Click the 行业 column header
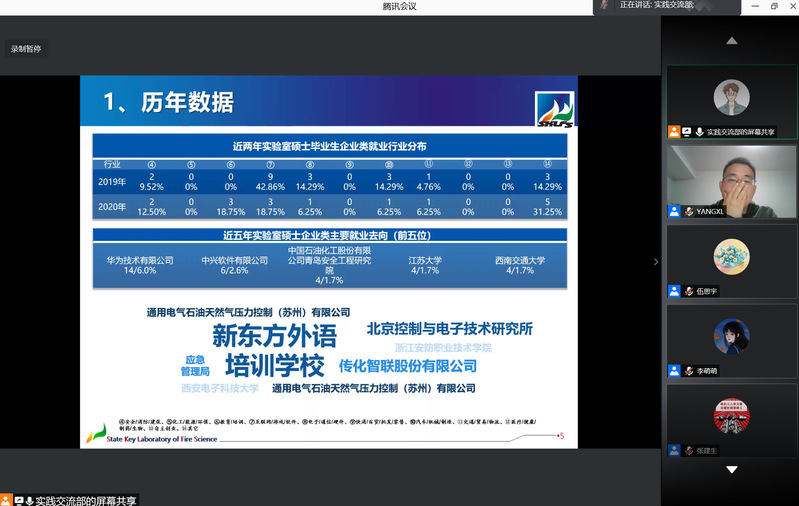799x506 pixels. (112, 164)
